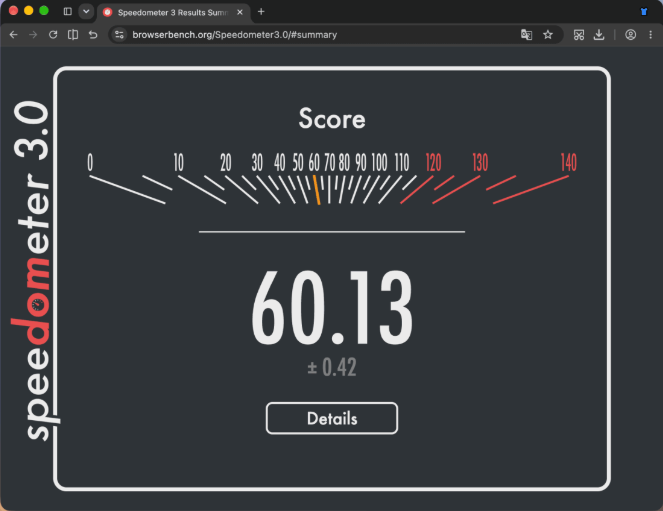Click the speedometer 3.0 logo
The height and width of the screenshot is (511, 663).
(x=34, y=271)
